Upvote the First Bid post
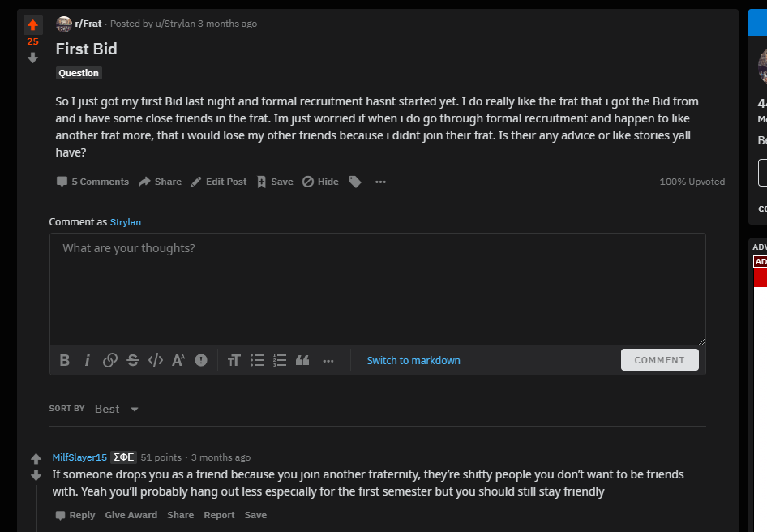This screenshot has height=532, width=767. tap(33, 25)
